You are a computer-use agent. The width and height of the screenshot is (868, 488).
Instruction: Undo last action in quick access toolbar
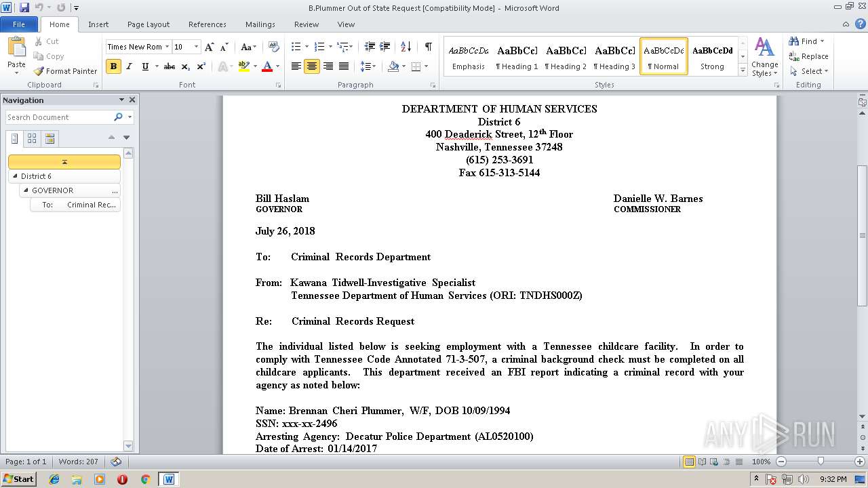tap(39, 7)
